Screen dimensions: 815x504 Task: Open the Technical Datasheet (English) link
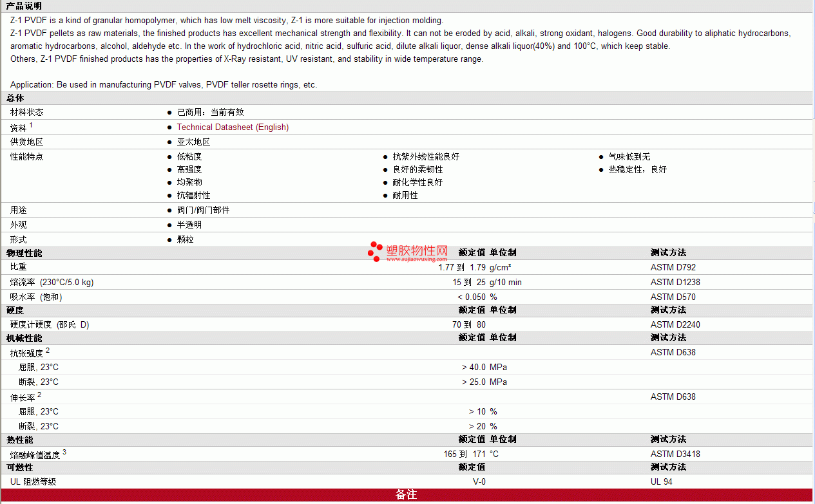233,127
